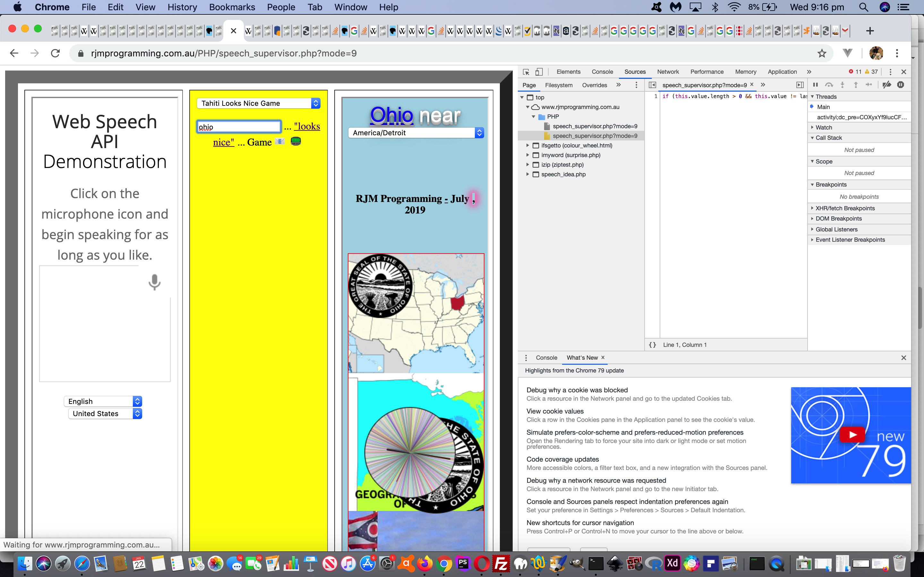The height and width of the screenshot is (577, 924).
Task: Click the microphone icon to start speaking
Action: coord(154,282)
